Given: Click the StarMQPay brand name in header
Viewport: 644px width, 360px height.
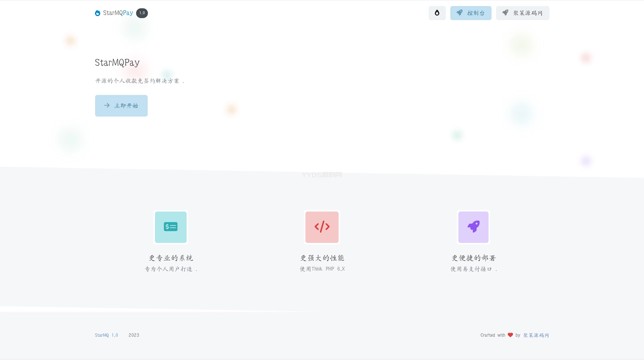Looking at the screenshot, I should (x=118, y=13).
